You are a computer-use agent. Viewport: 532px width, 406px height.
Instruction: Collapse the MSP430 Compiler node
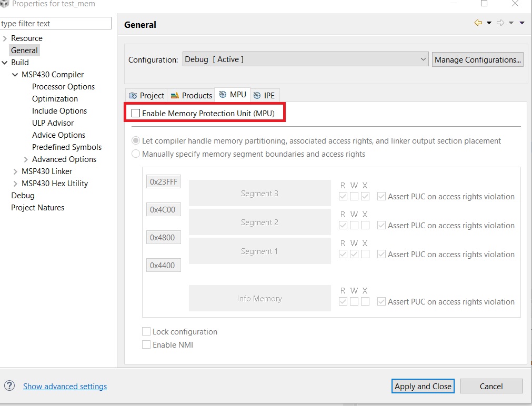[15, 75]
